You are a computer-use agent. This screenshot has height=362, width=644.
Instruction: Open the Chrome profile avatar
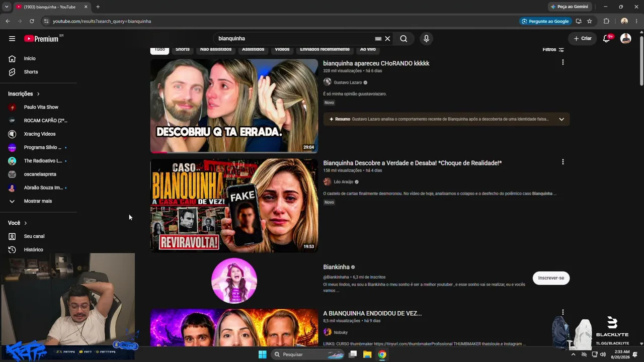[x=624, y=21]
